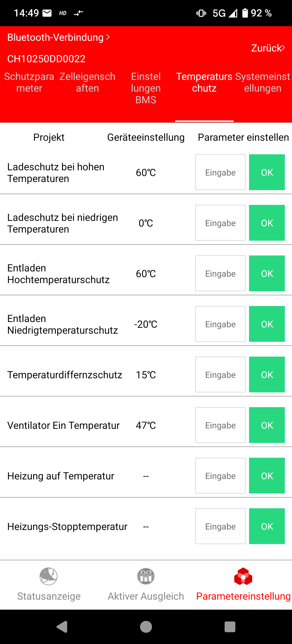Image resolution: width=292 pixels, height=644 pixels.
Task: Tap the Aktiver Ausgleich gift icon
Action: tap(146, 576)
